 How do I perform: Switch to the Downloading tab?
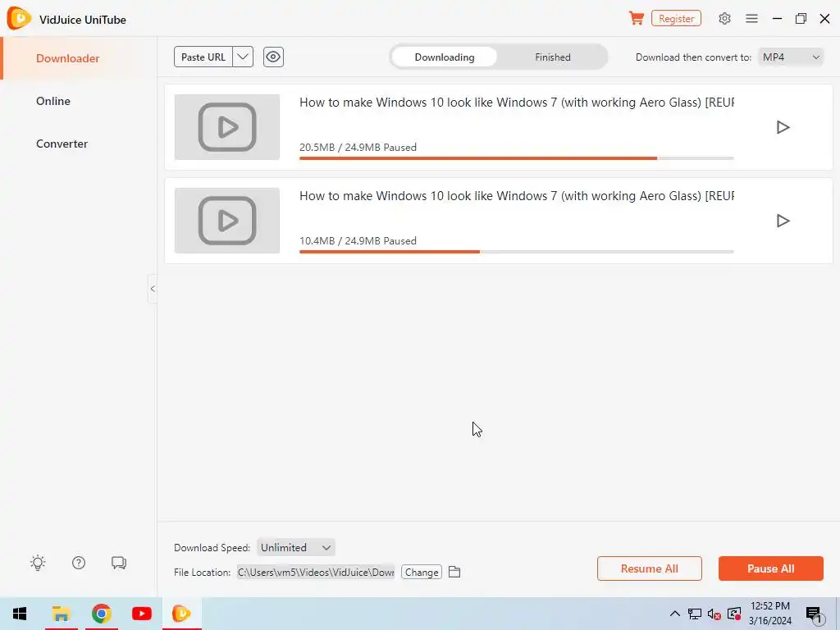[444, 57]
